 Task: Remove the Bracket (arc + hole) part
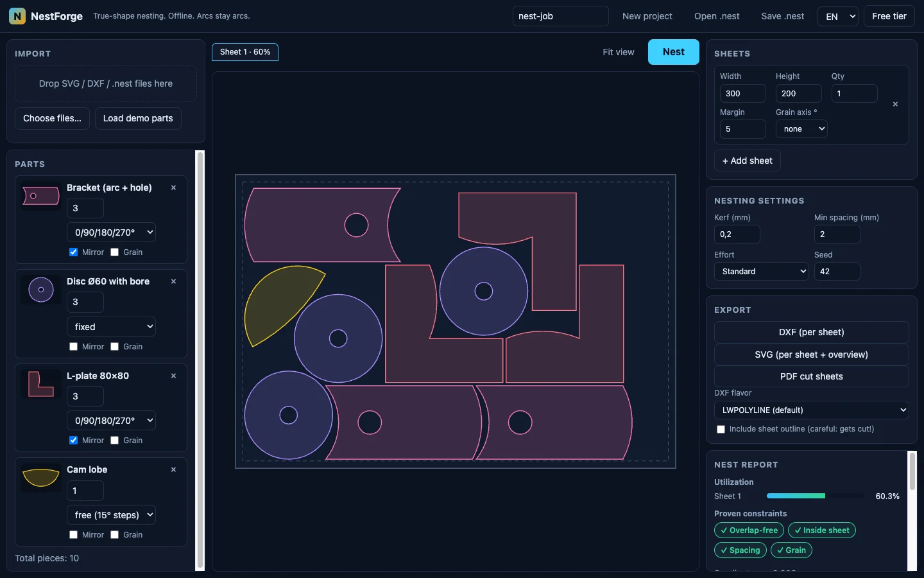[173, 188]
